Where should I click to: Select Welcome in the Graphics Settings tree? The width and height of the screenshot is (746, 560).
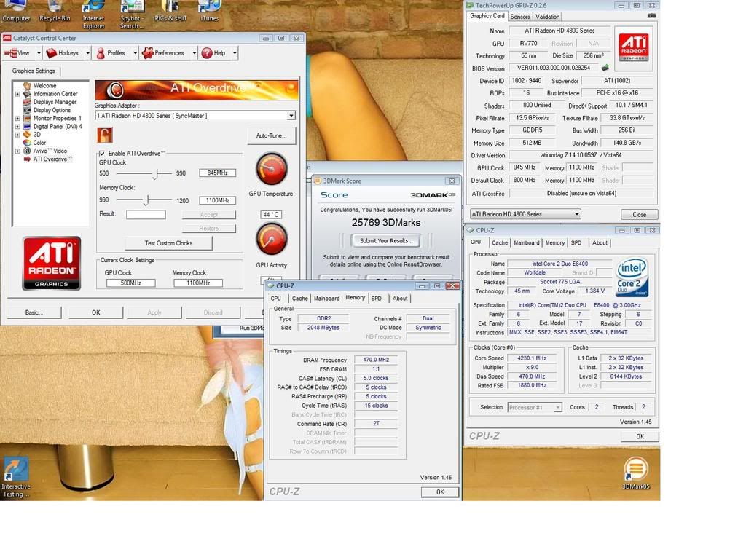coord(44,86)
